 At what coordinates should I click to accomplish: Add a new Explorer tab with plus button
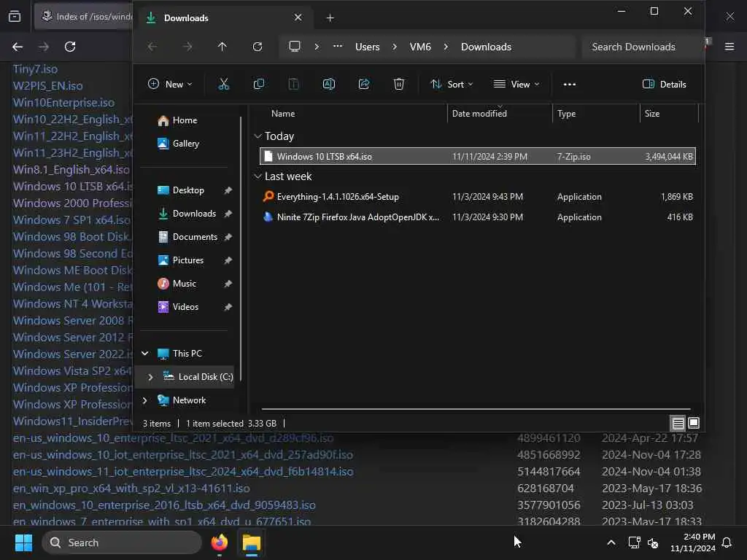pos(330,18)
